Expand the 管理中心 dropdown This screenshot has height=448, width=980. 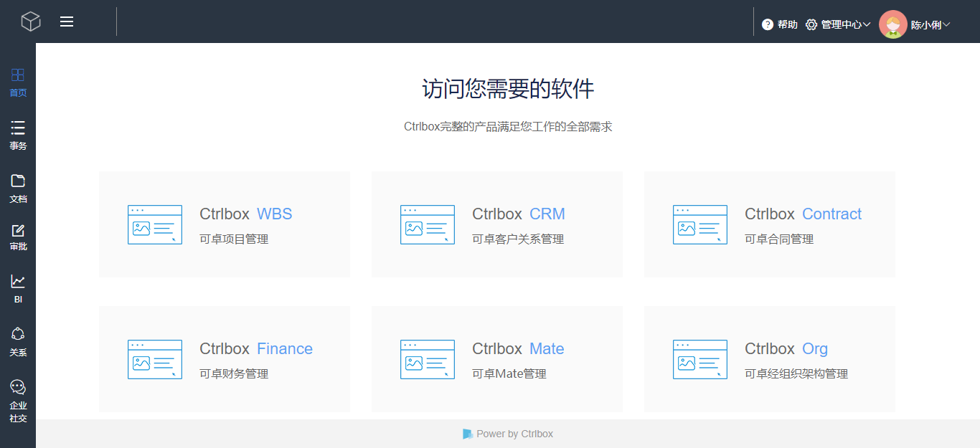point(837,24)
